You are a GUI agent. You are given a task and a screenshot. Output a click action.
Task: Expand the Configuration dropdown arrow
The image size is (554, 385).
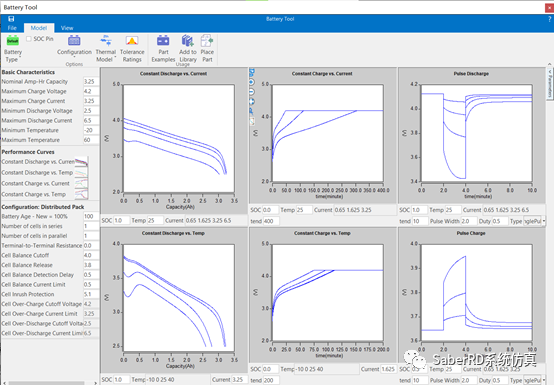click(74, 57)
